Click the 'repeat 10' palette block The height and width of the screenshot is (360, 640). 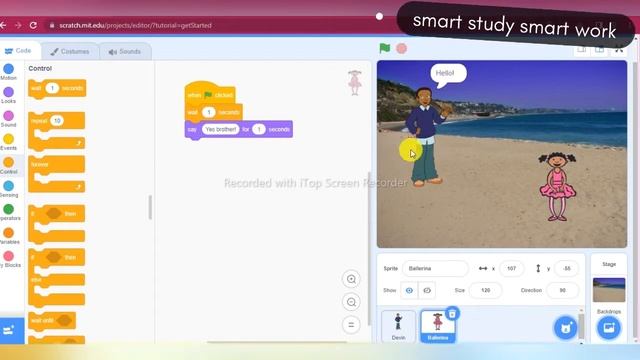pyautogui.click(x=57, y=131)
